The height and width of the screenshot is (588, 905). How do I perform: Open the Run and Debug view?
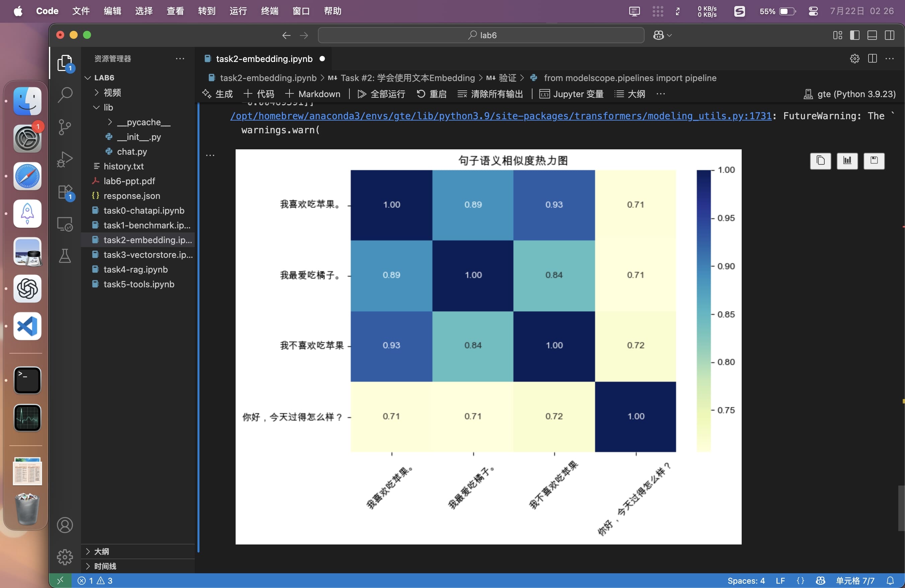click(65, 159)
